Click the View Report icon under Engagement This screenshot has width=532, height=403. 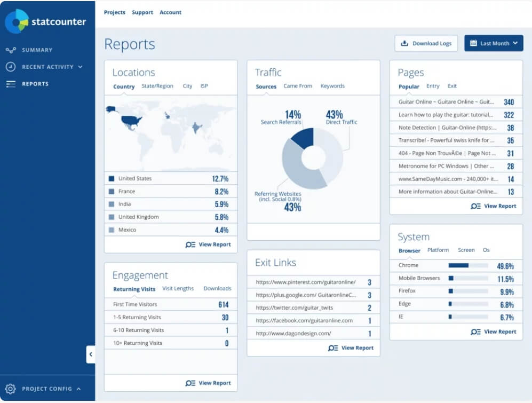point(190,383)
